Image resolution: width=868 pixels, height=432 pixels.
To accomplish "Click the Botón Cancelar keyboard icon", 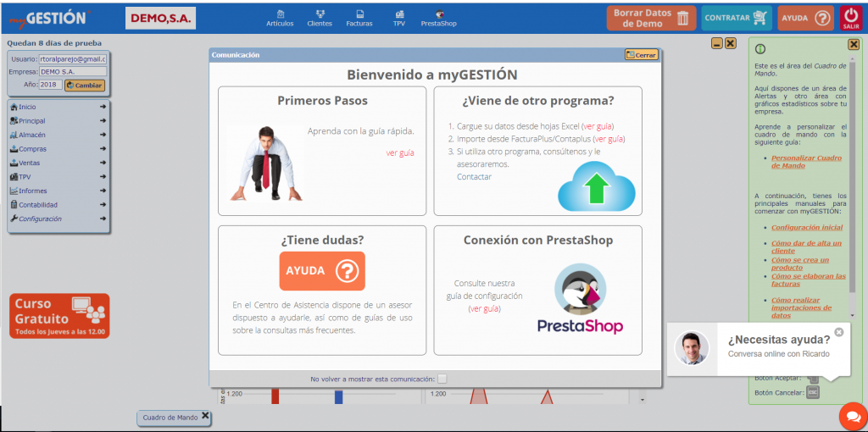I will 813,392.
